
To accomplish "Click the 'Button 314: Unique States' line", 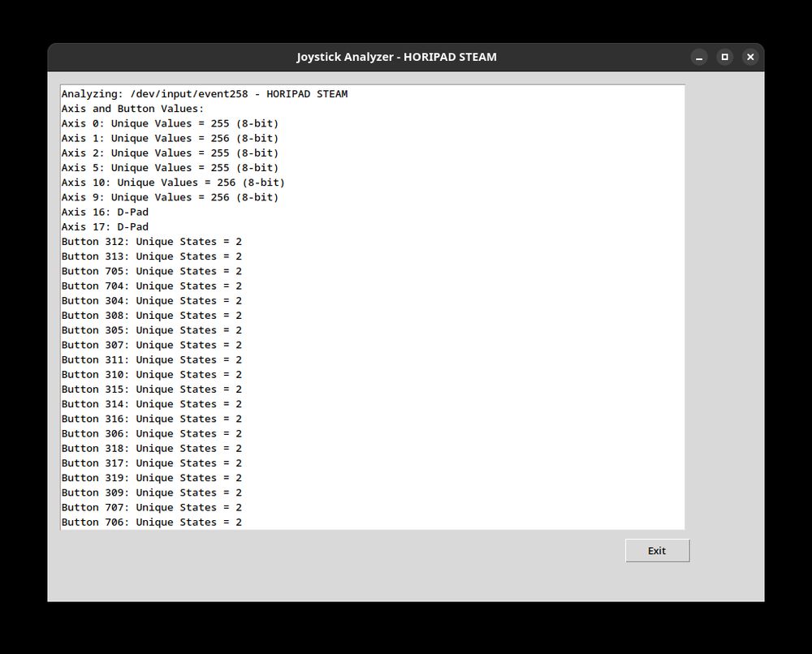I will click(152, 403).
